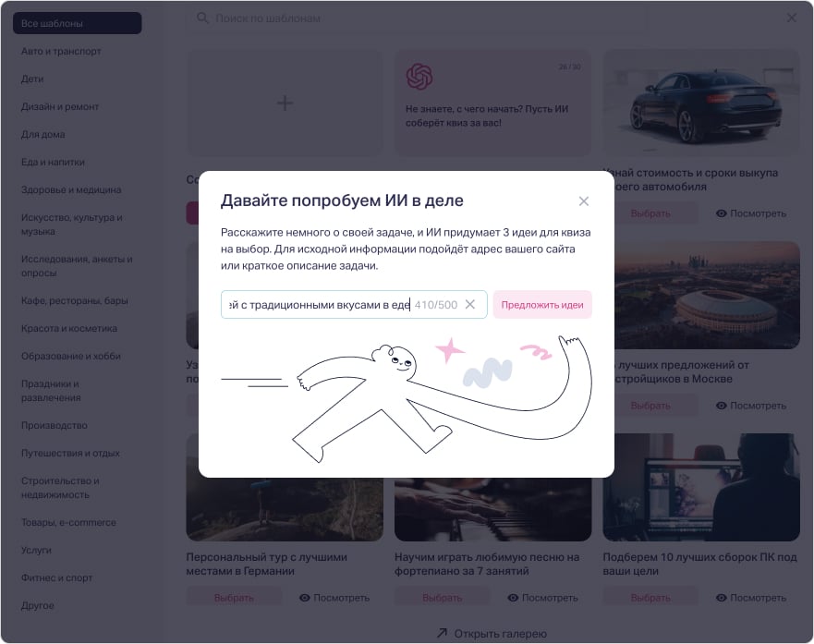Image resolution: width=814 pixels, height=644 pixels.
Task: Preview the car buyout template via eye icon
Action: point(723,213)
